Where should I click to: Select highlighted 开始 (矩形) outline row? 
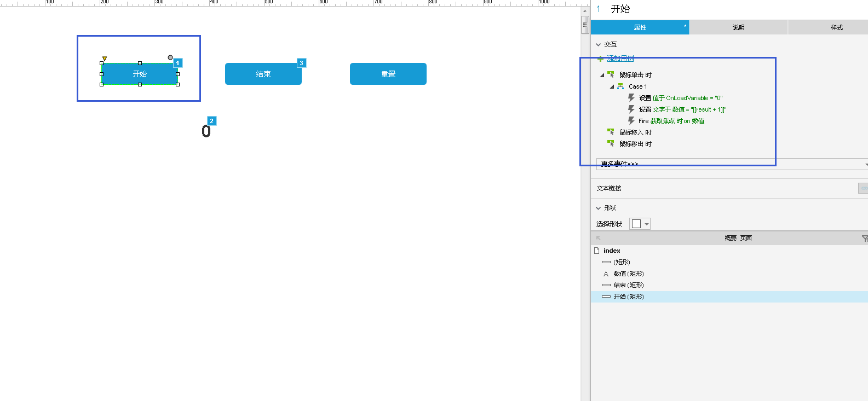(729, 297)
